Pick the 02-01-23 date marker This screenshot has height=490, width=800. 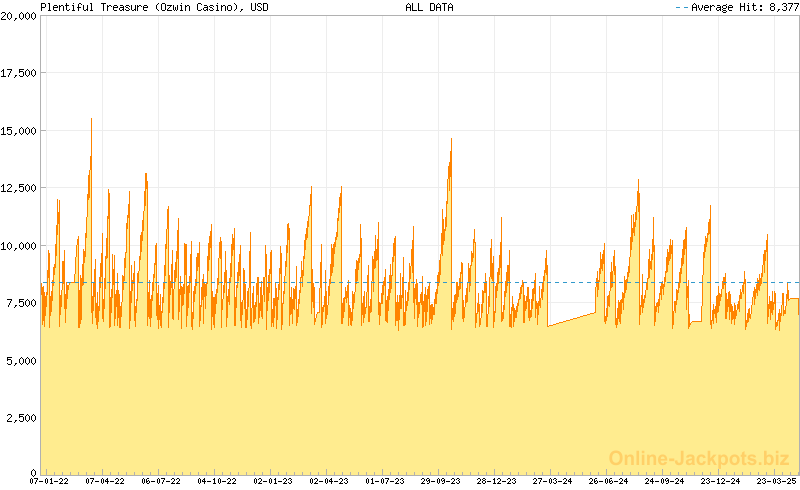pyautogui.click(x=273, y=481)
